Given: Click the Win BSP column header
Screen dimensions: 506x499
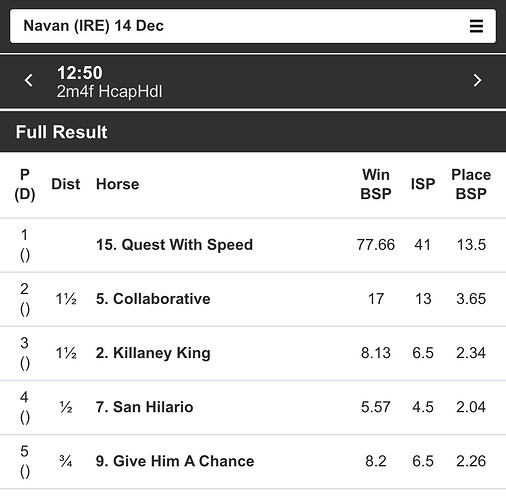Looking at the screenshot, I should [376, 184].
